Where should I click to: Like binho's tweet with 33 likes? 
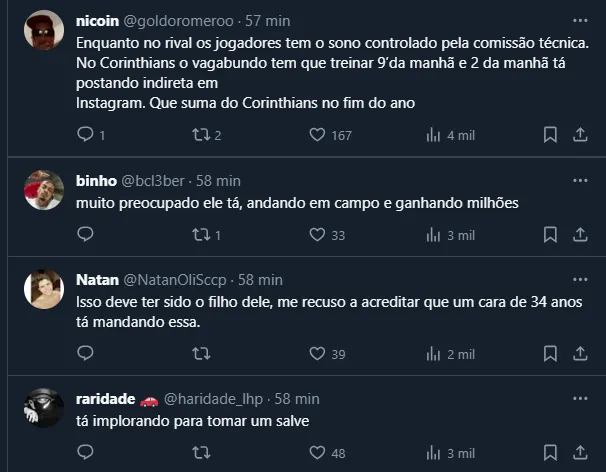[x=318, y=235]
